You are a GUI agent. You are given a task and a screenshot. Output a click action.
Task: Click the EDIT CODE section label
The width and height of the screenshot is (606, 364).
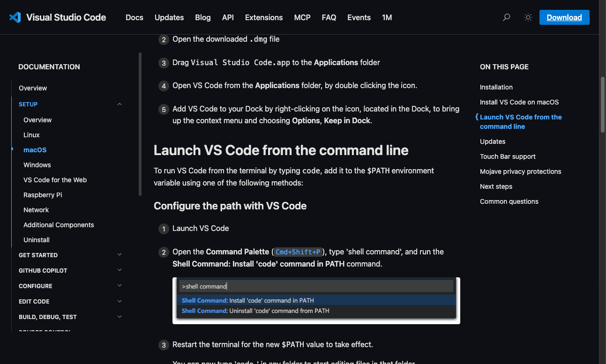pyautogui.click(x=34, y=301)
